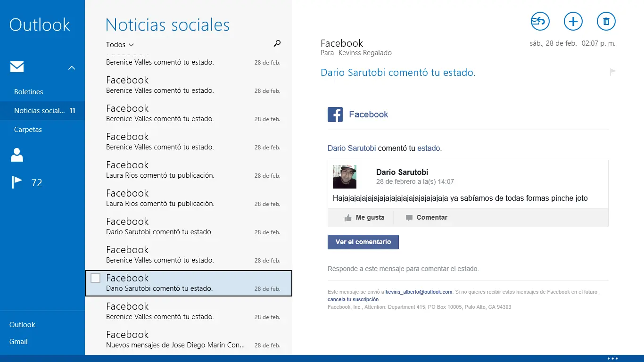This screenshot has width=644, height=362.
Task: Switch to Gmail account
Action: click(18, 342)
